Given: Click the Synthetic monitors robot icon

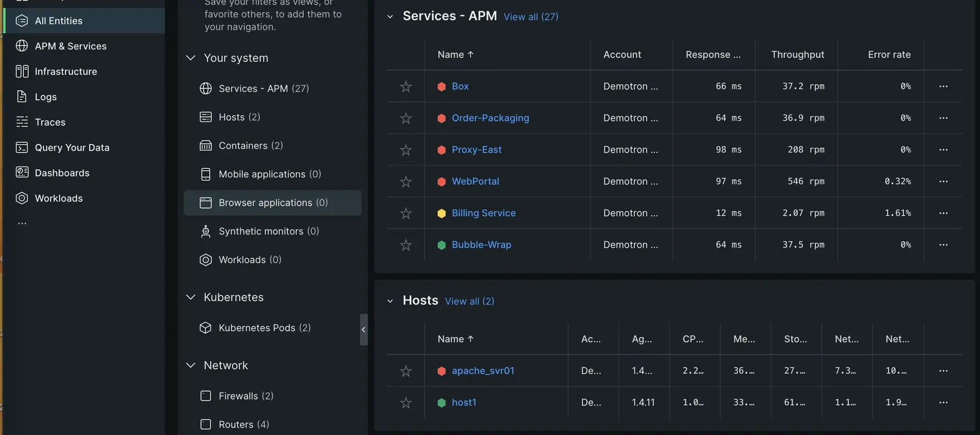Looking at the screenshot, I should point(205,231).
